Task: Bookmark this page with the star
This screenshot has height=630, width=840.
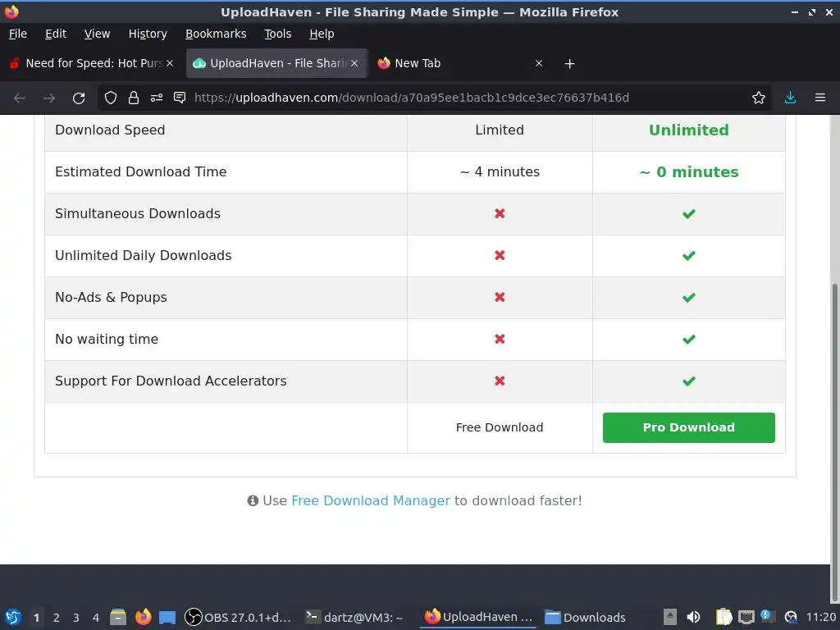Action: pyautogui.click(x=758, y=98)
